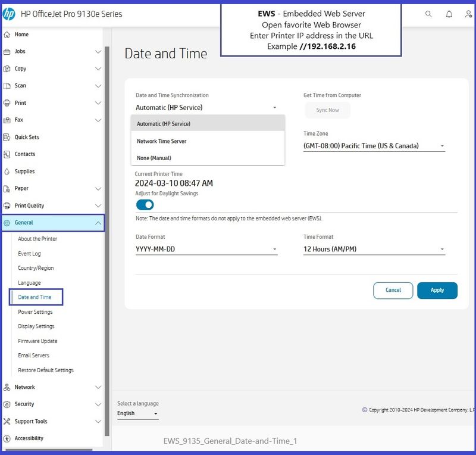Open About the Printer page
Viewport: 476px width, 455px height.
tap(37, 239)
